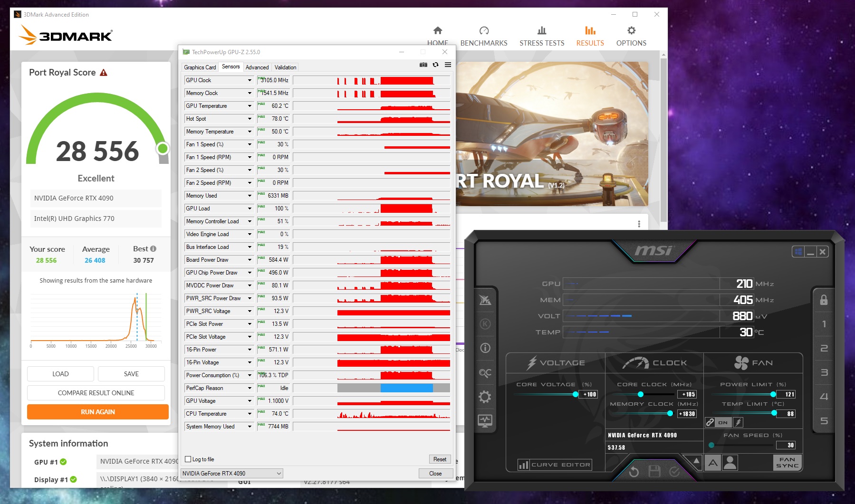855x504 pixels.
Task: Select Afterburner profile slot 3
Action: pos(824,372)
